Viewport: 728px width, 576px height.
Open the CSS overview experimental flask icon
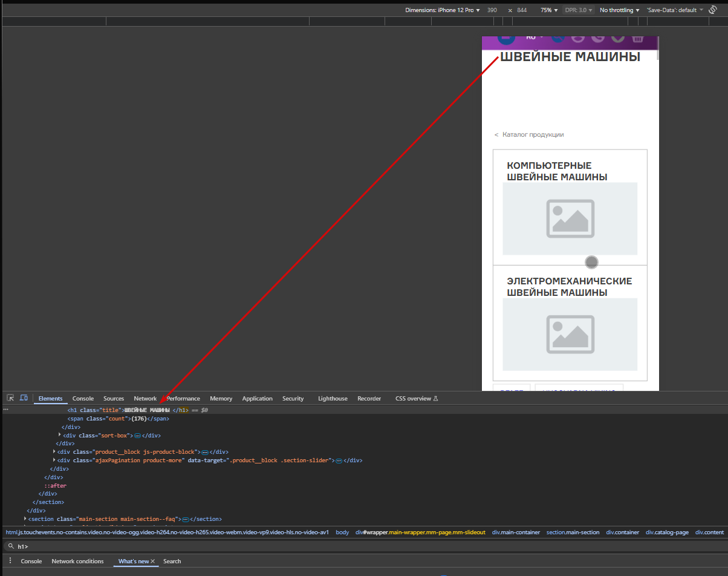click(435, 399)
